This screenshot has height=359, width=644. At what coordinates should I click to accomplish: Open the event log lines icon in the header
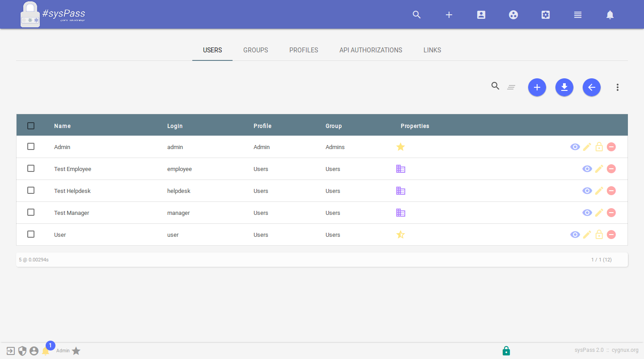click(x=578, y=15)
